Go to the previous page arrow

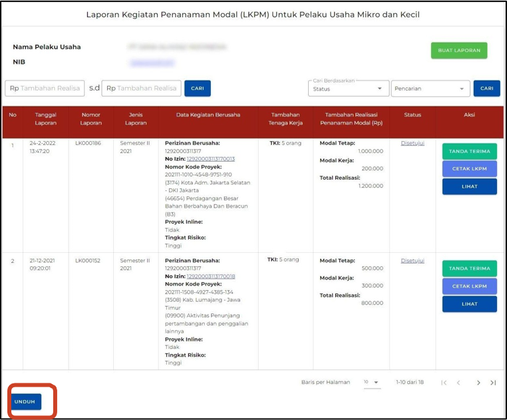coord(458,383)
